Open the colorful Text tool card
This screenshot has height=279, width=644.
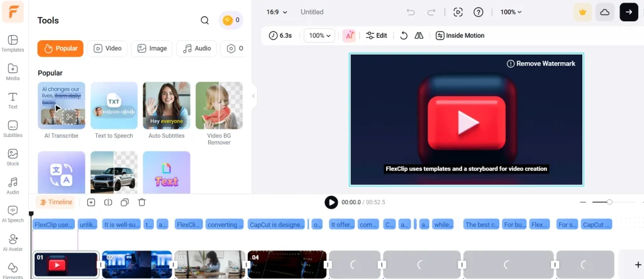(166, 172)
